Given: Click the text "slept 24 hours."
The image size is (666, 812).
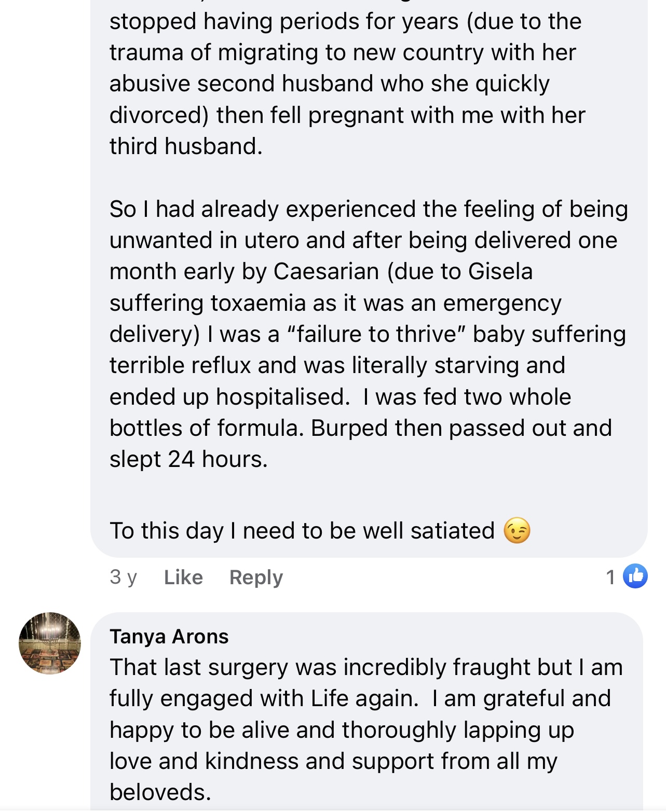Looking at the screenshot, I should [188, 459].
